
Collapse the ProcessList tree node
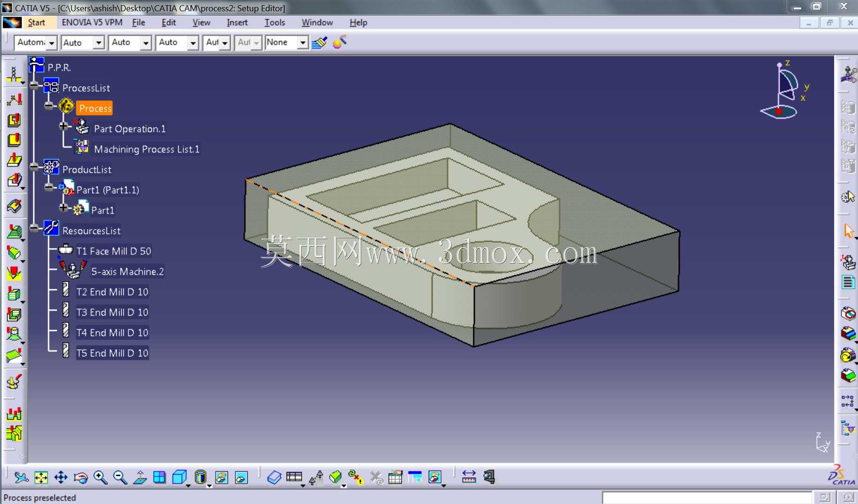click(x=34, y=85)
